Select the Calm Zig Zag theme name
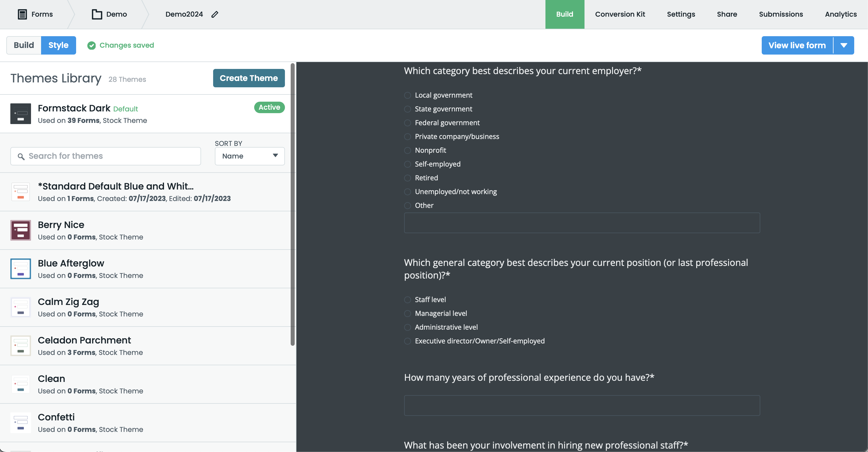868x452 pixels. [68, 302]
